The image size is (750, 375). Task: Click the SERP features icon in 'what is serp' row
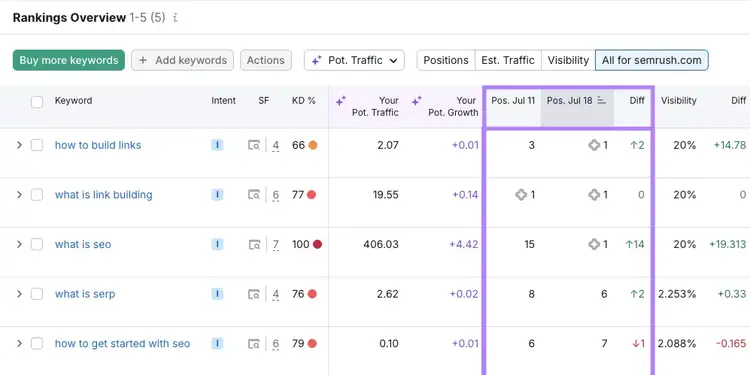tap(254, 294)
